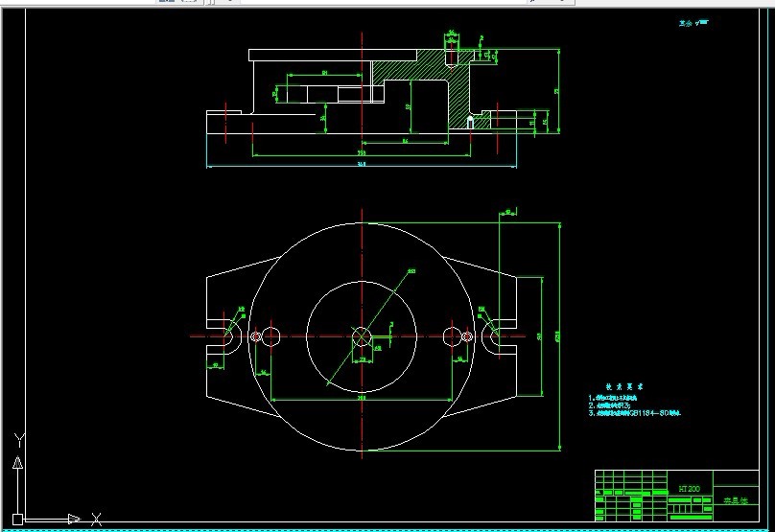Pick the larger hole left of center circle
The width and height of the screenshot is (775, 532).
pos(270,336)
